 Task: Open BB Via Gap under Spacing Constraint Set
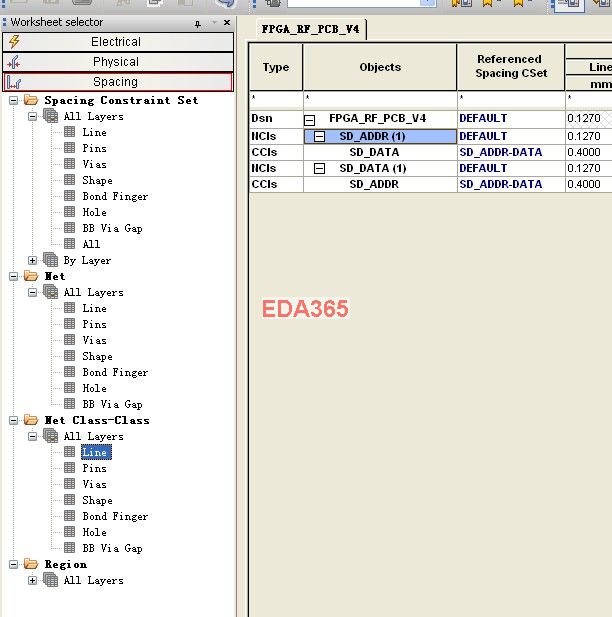tap(112, 229)
